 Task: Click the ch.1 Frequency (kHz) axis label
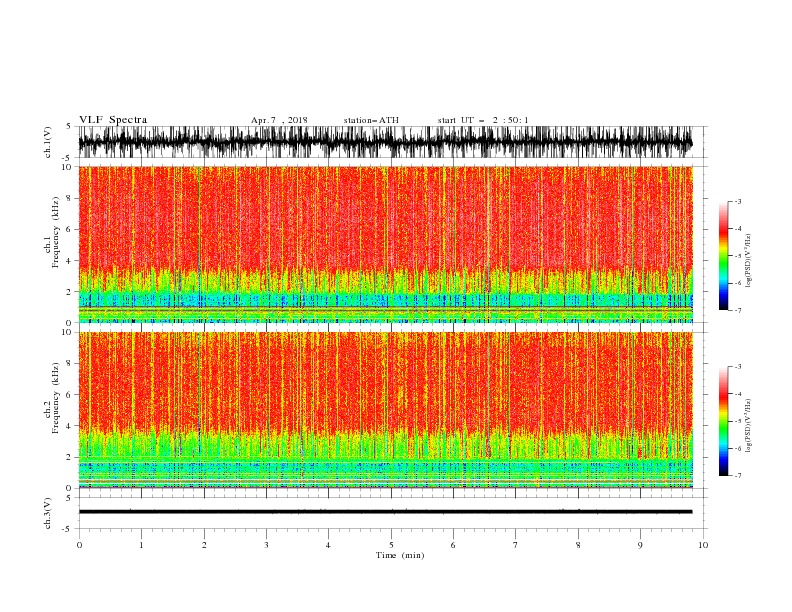coord(52,232)
